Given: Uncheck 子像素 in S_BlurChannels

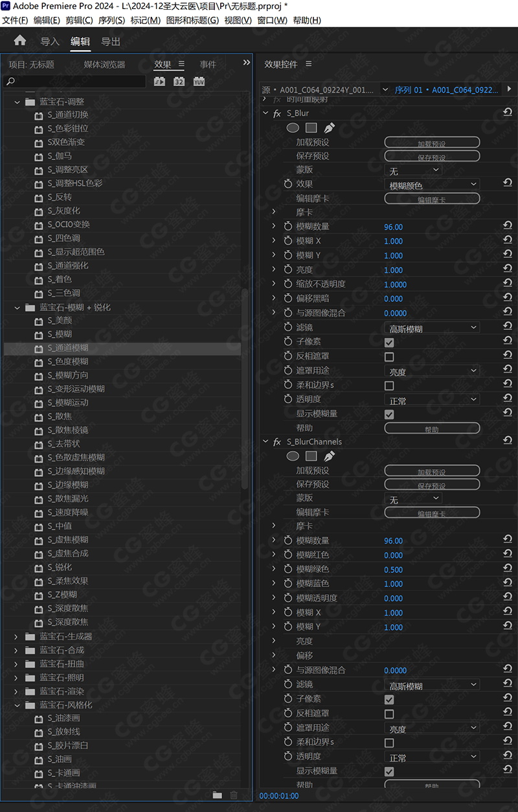Looking at the screenshot, I should pos(389,699).
